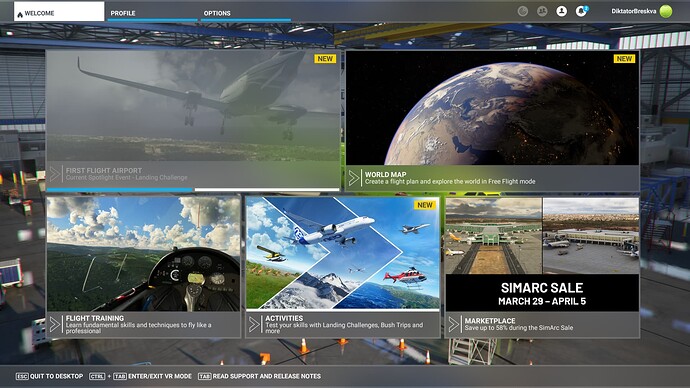Click First Flight Airport title text

pyautogui.click(x=104, y=170)
